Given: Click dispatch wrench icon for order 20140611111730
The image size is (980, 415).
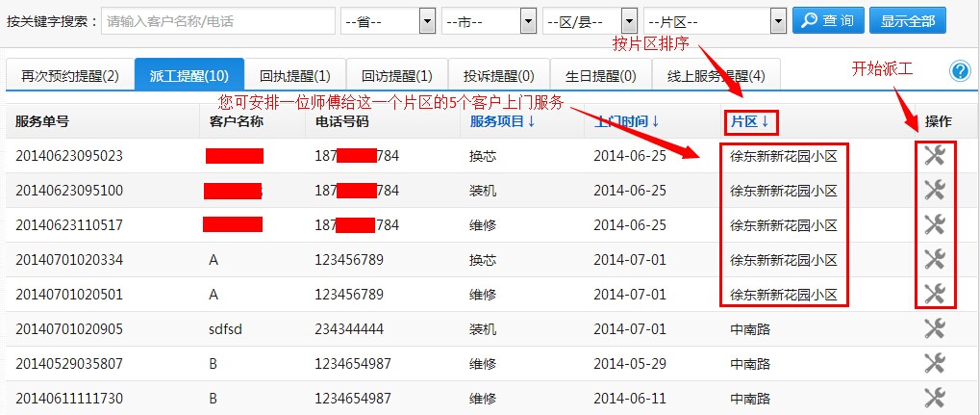Looking at the screenshot, I should (934, 398).
